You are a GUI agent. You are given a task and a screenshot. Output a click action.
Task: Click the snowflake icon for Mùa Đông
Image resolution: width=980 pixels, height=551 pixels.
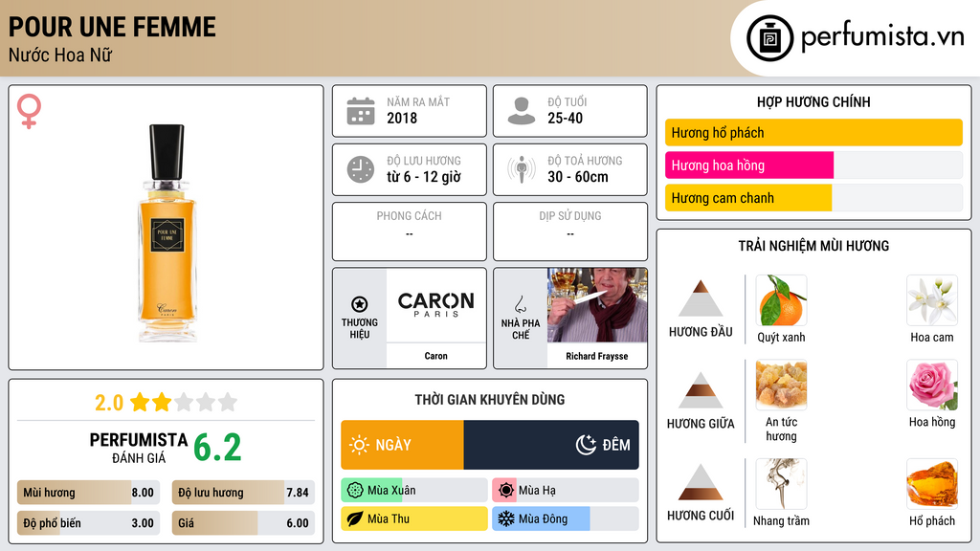(506, 518)
